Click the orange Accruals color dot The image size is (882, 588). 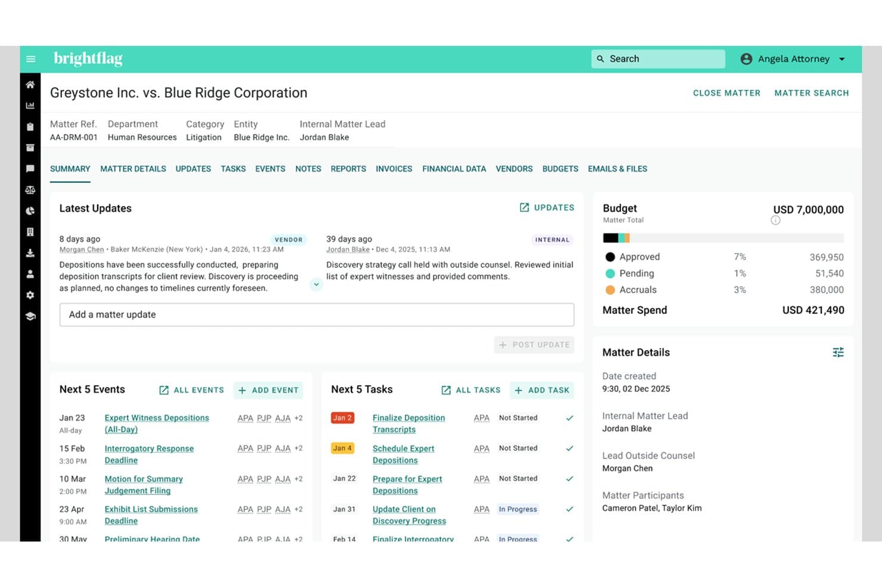[x=610, y=290]
